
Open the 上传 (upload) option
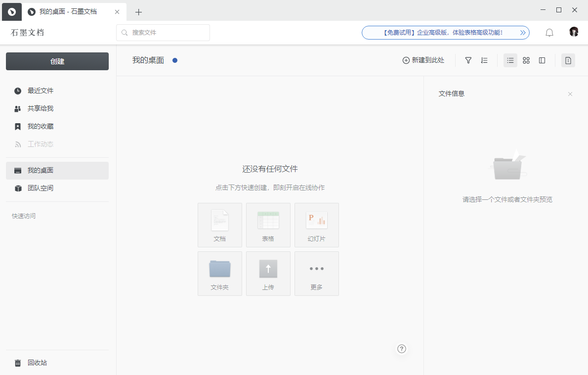(x=268, y=273)
